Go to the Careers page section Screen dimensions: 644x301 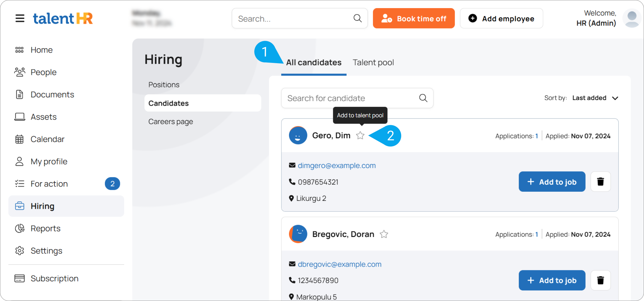(x=171, y=122)
